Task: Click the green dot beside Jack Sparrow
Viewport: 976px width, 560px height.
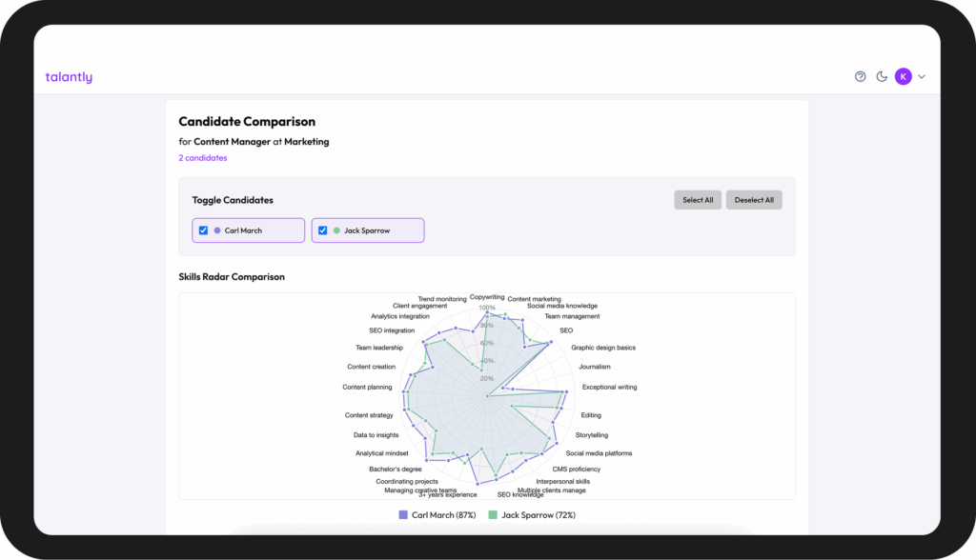Action: point(336,230)
